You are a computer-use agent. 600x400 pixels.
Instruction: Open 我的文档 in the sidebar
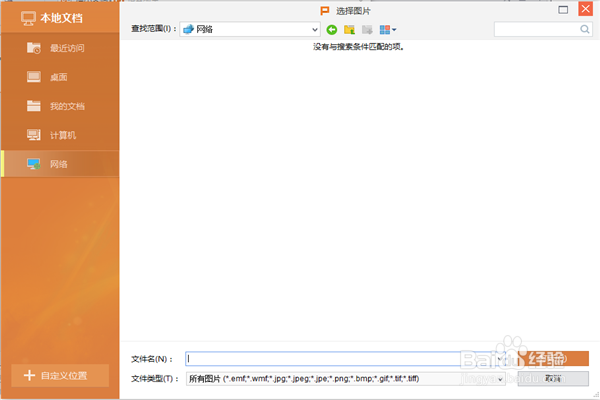click(x=60, y=106)
